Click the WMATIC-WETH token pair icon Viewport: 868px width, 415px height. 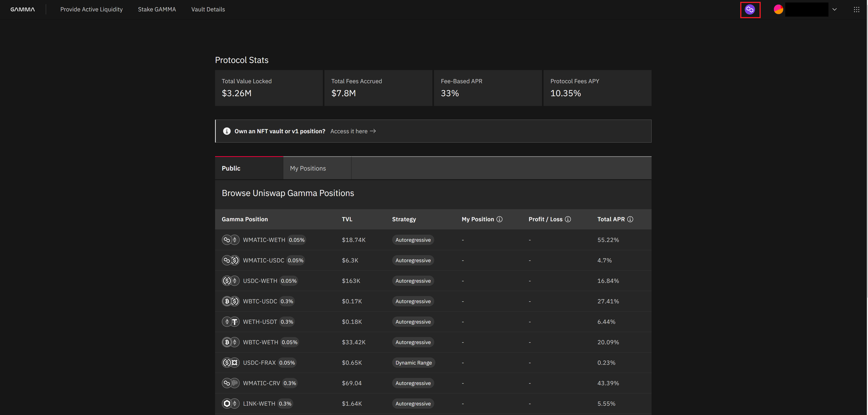click(x=231, y=240)
